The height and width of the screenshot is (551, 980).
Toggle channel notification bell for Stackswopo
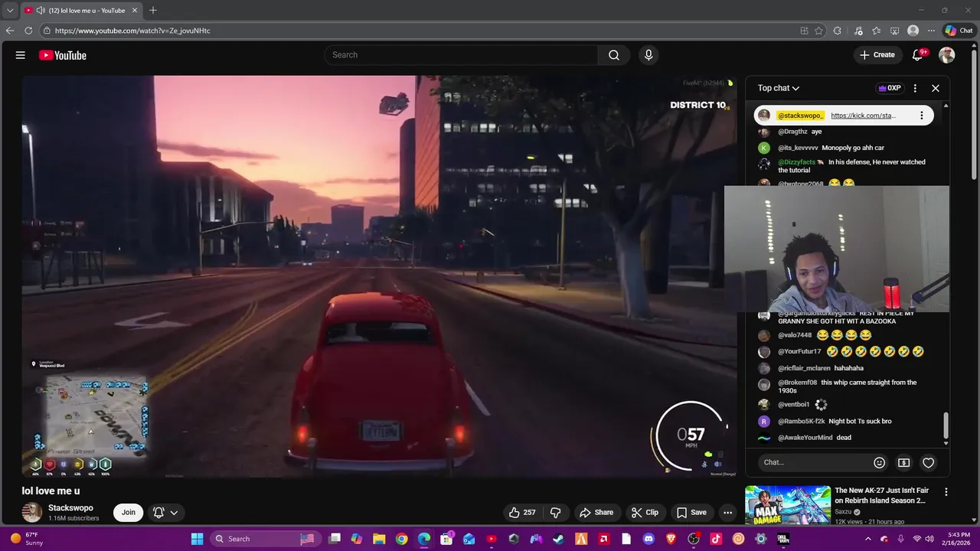158,513
